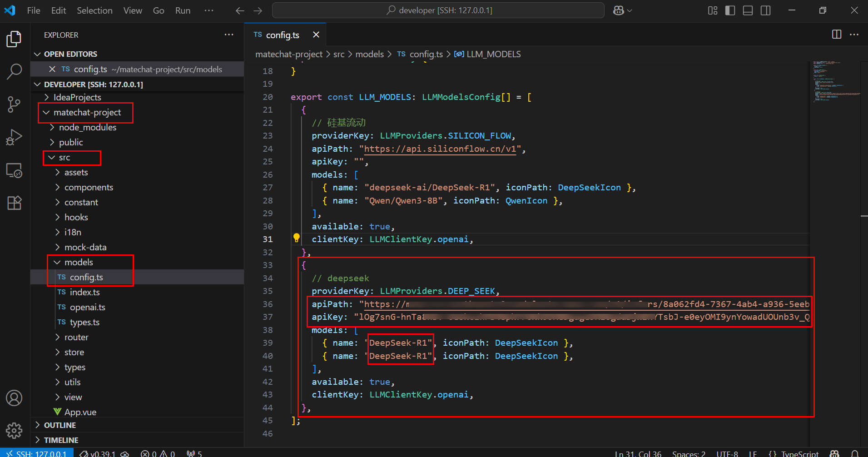The image size is (868, 457).
Task: Click matechat-project in the breadcrumb
Action: 289,54
